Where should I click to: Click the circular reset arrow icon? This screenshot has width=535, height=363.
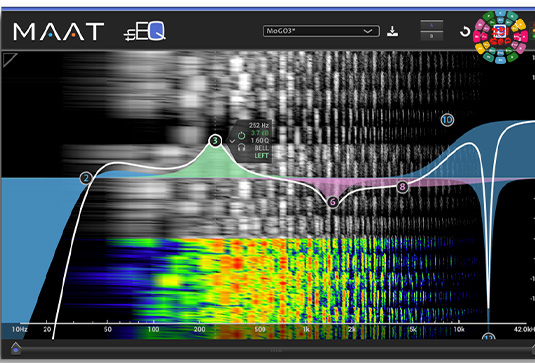[465, 32]
